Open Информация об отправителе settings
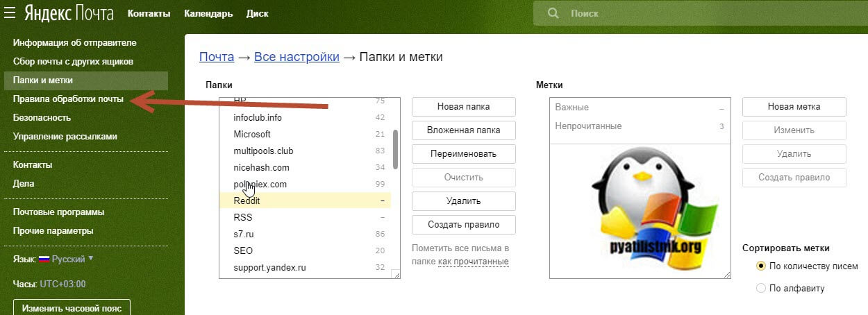The image size is (868, 315). (75, 43)
